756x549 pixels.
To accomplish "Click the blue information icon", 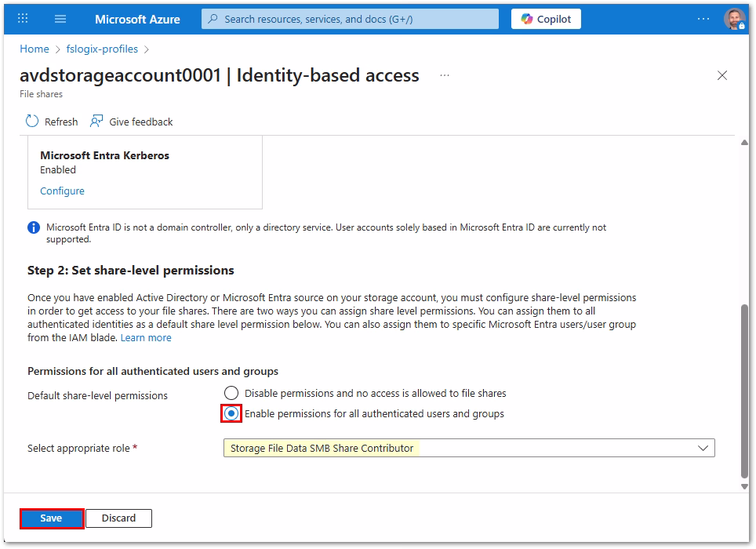I will pos(34,227).
